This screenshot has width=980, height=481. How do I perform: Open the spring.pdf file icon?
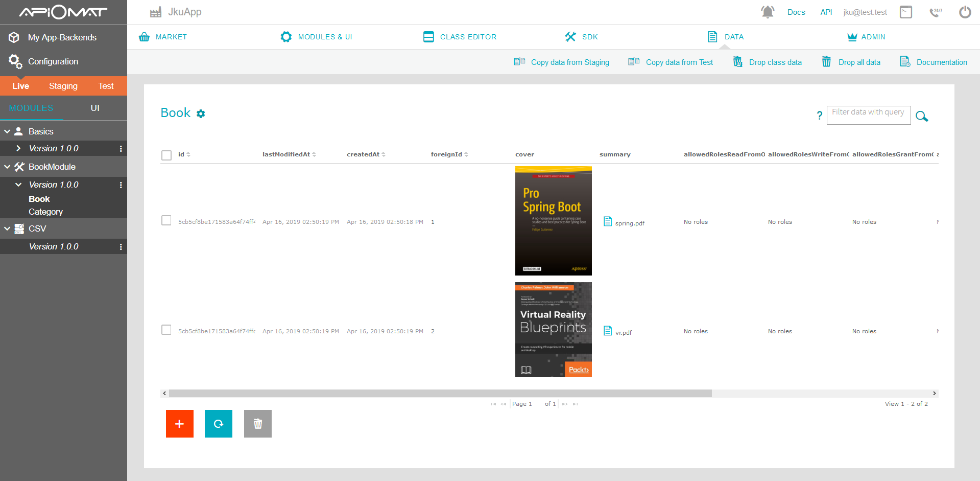coord(608,221)
